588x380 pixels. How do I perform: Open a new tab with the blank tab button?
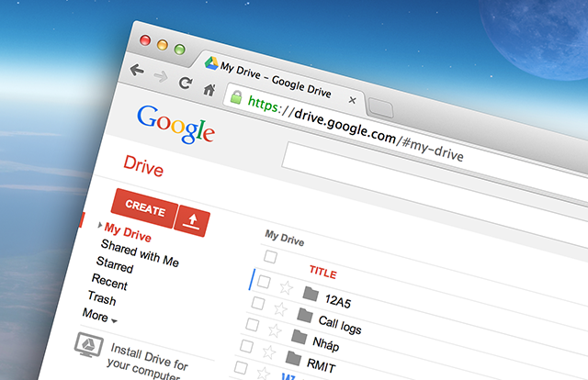tap(380, 107)
